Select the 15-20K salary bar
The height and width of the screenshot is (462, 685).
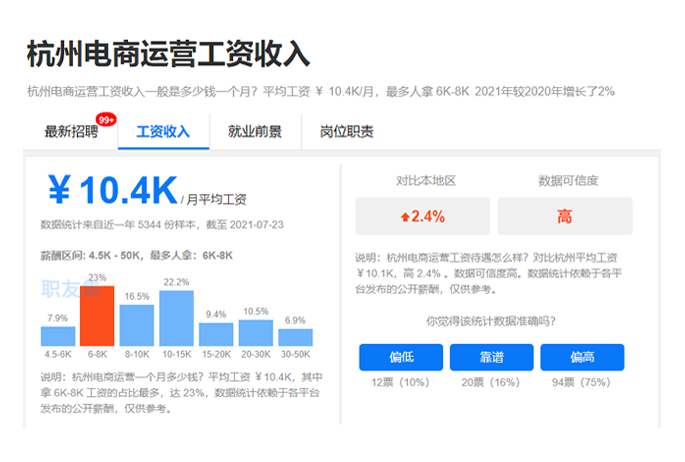click(216, 335)
